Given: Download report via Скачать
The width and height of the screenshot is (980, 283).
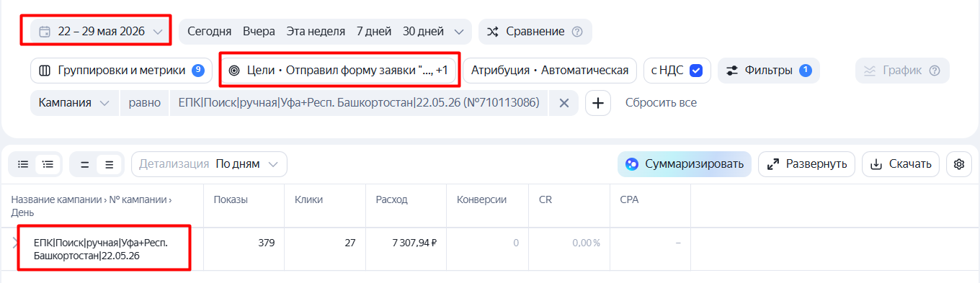Looking at the screenshot, I should coord(901,164).
